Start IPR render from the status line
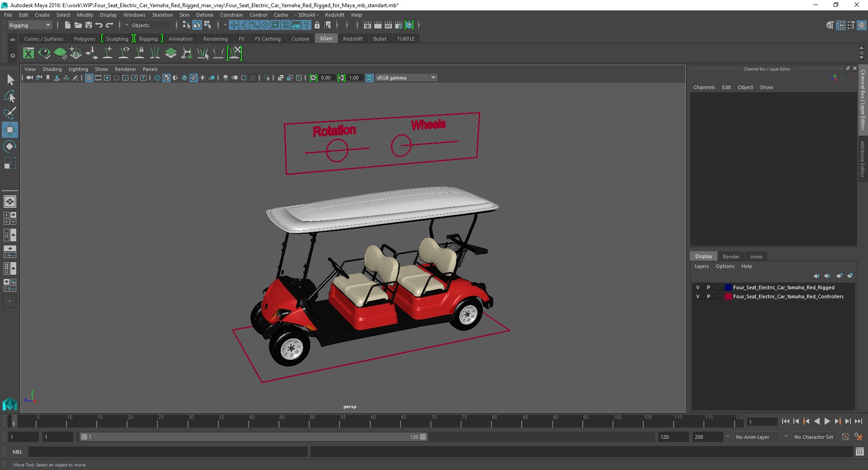Screen dimensions: 868x470 [x=388, y=25]
